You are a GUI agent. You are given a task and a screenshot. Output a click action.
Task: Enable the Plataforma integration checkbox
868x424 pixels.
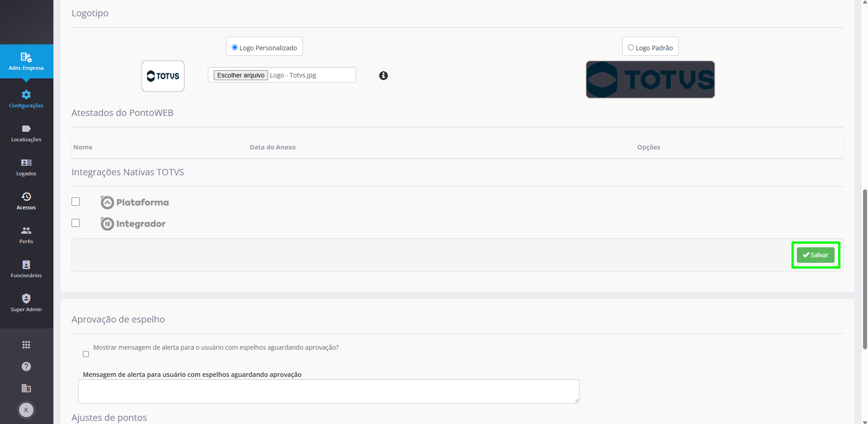76,202
